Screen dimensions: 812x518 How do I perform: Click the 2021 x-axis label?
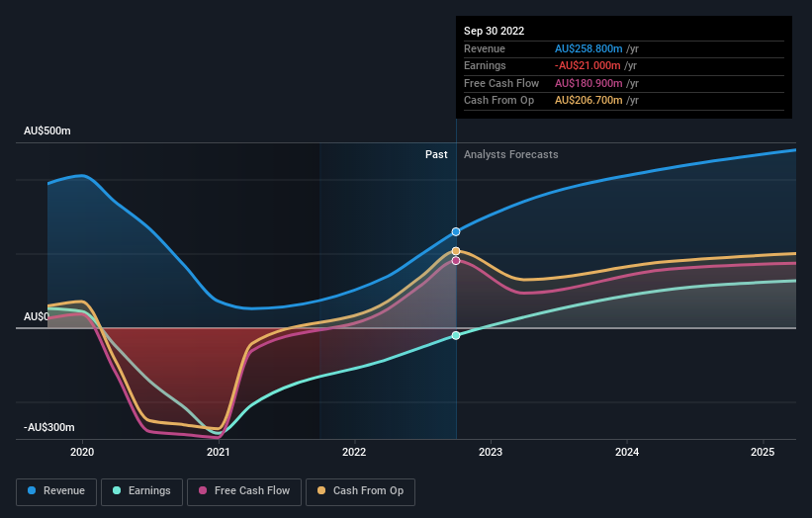[x=218, y=453]
